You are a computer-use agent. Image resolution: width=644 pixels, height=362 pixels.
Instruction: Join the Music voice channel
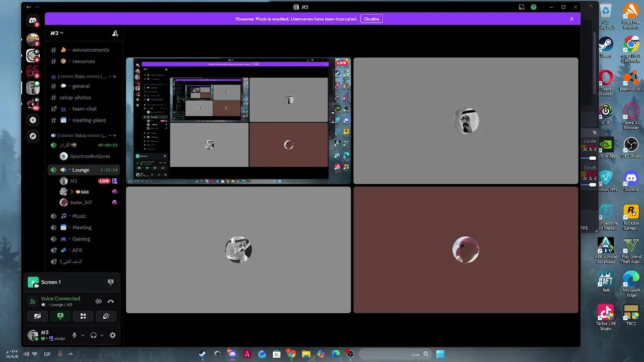click(84, 216)
